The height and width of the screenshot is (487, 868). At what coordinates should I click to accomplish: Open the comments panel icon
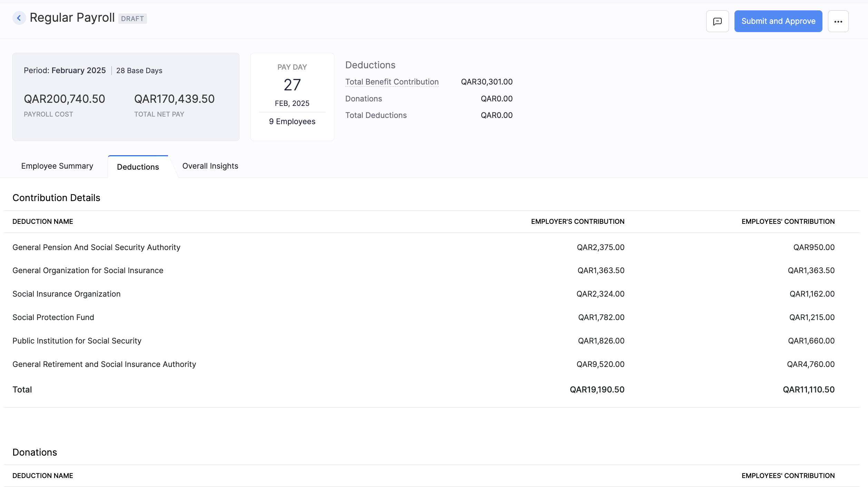point(717,21)
